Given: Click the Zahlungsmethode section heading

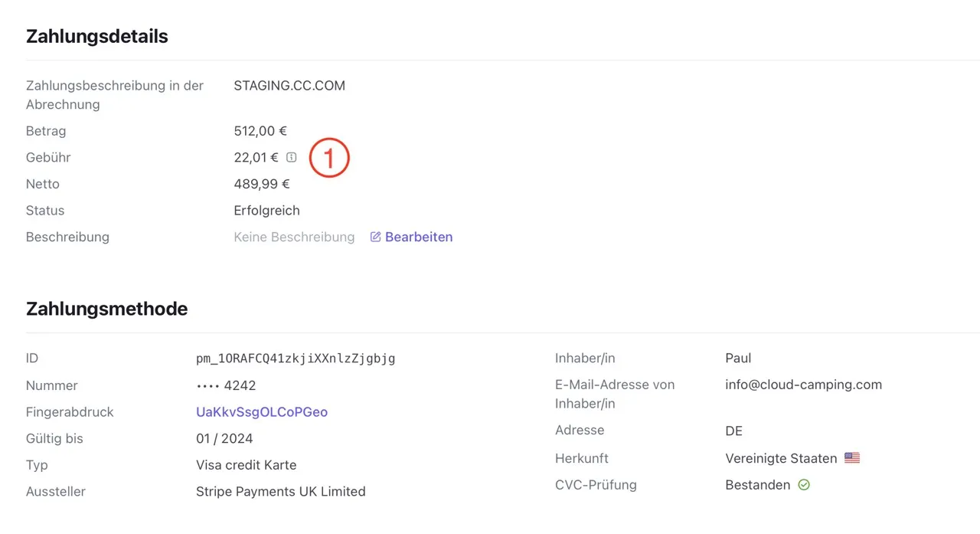Looking at the screenshot, I should click(107, 309).
